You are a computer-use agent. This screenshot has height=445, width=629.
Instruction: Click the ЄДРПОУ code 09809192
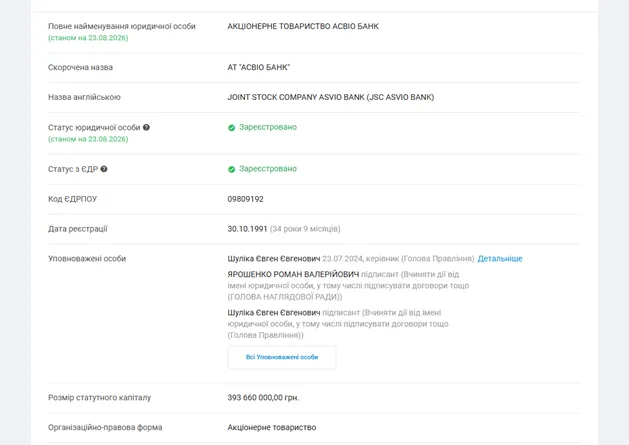246,199
